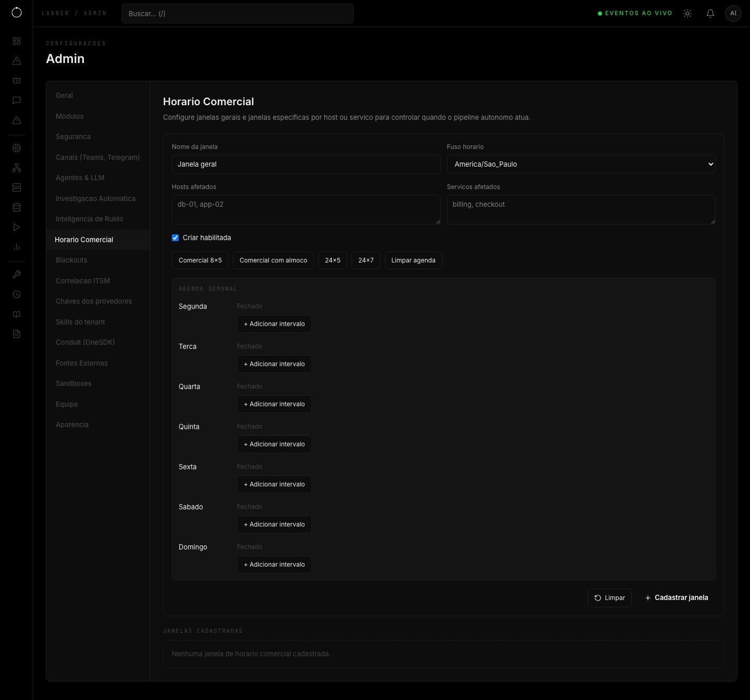
Task: Open the network topology icon in sidebar
Action: pos(17,168)
